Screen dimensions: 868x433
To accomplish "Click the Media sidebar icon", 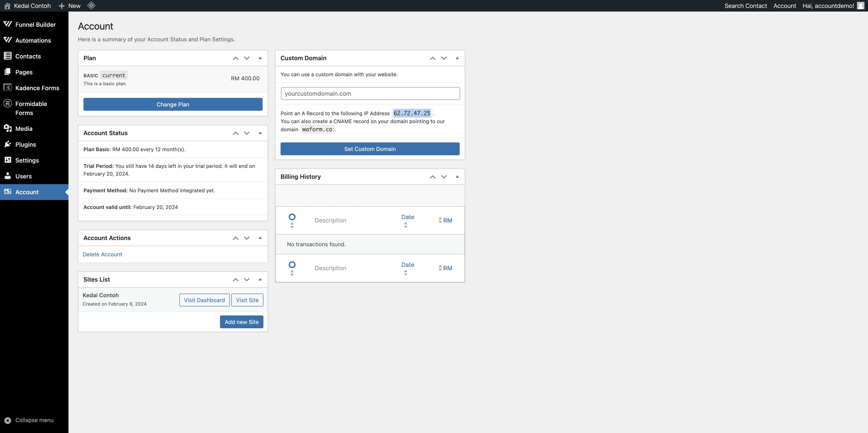I will click(7, 129).
